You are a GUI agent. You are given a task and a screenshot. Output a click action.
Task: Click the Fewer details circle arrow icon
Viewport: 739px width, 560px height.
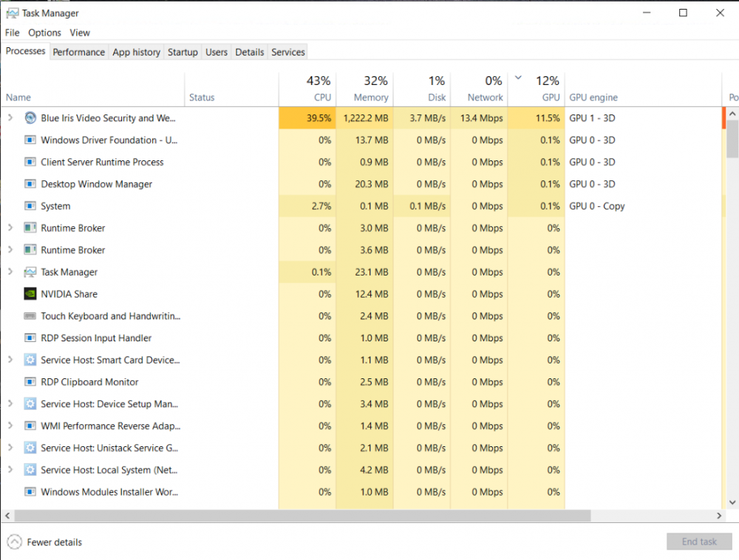point(15,542)
